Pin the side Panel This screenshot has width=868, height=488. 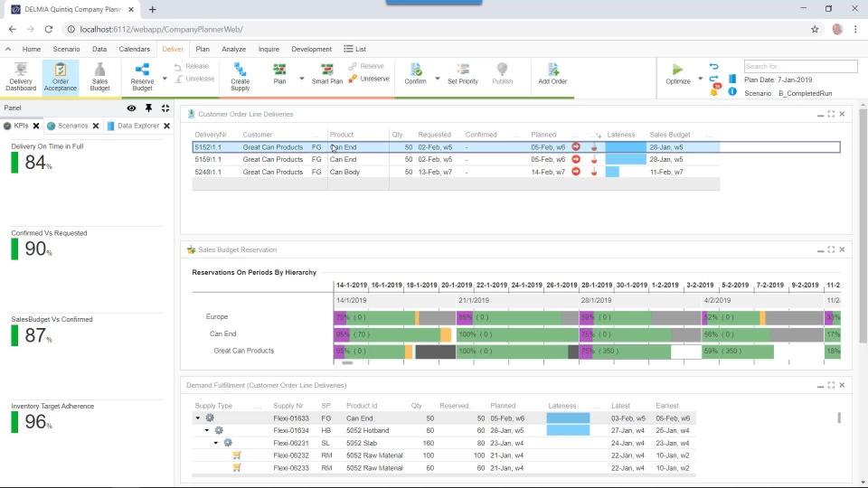148,108
